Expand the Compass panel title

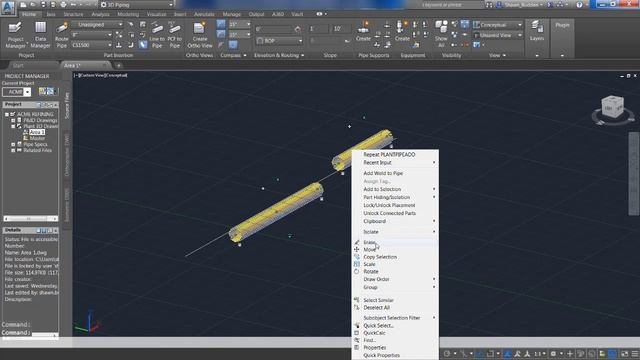pyautogui.click(x=233, y=55)
